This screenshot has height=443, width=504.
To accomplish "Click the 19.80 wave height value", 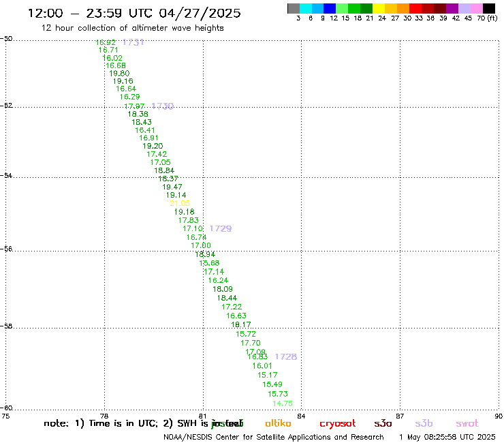I will tap(119, 74).
